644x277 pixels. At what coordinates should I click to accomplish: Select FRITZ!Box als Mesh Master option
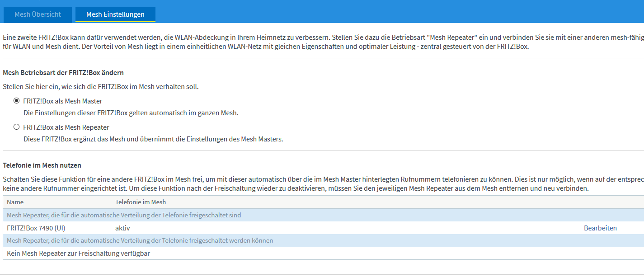(17, 101)
